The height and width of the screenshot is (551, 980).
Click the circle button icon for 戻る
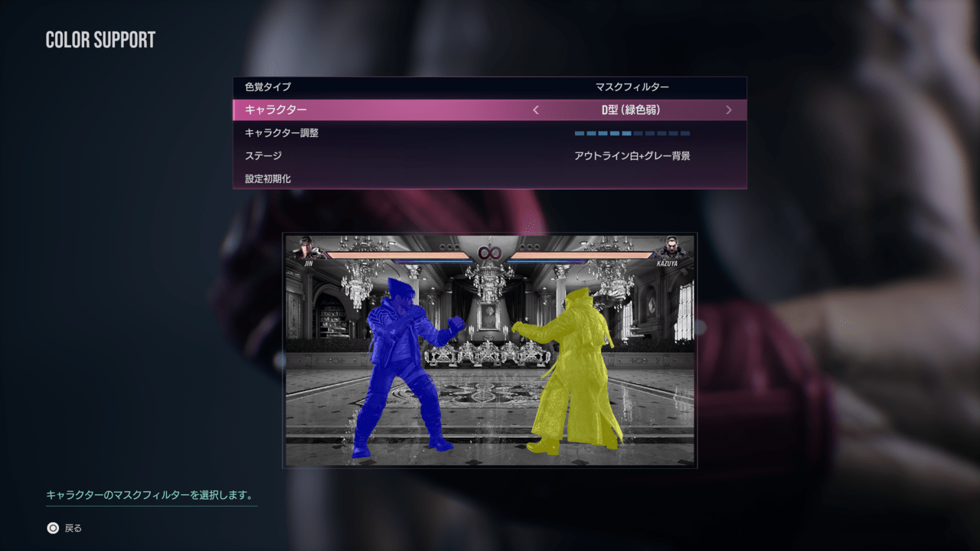click(53, 528)
